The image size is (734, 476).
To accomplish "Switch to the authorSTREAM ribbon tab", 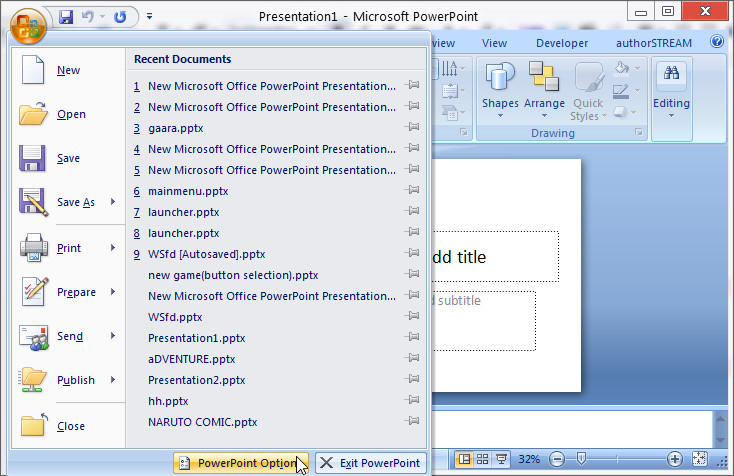I will [653, 43].
